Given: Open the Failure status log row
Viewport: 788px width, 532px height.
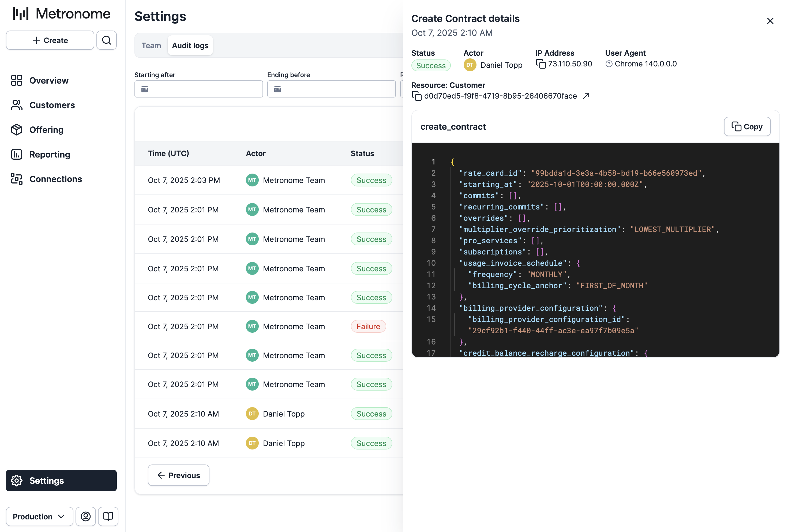Looking at the screenshot, I should point(368,326).
